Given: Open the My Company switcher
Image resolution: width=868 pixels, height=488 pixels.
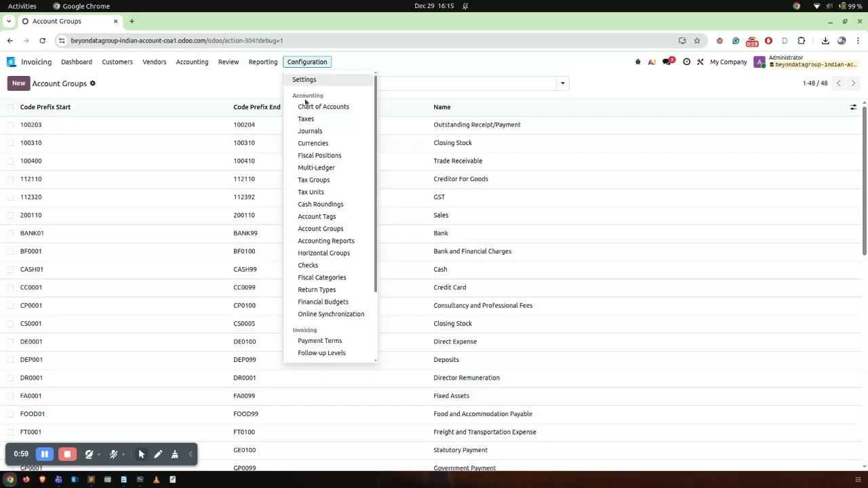Looking at the screenshot, I should pos(728,62).
